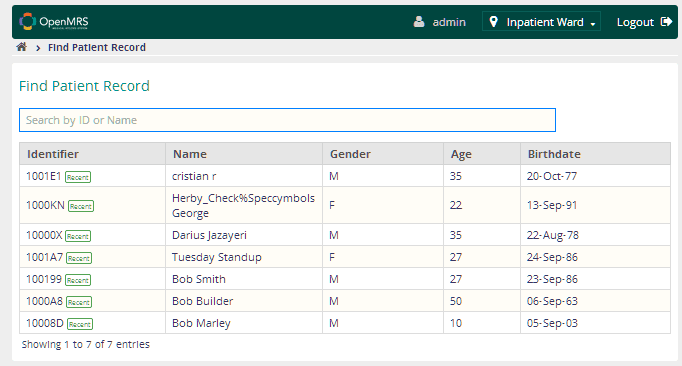Click the Logout link

pos(644,22)
